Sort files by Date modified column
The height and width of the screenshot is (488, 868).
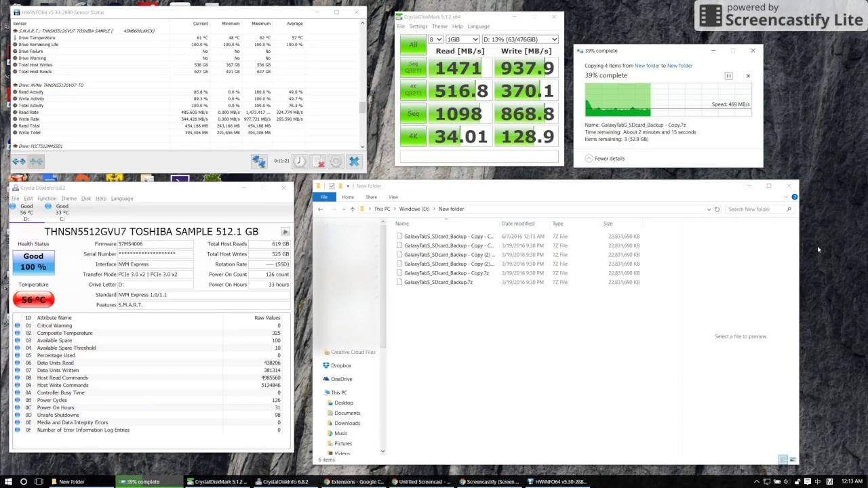point(518,224)
